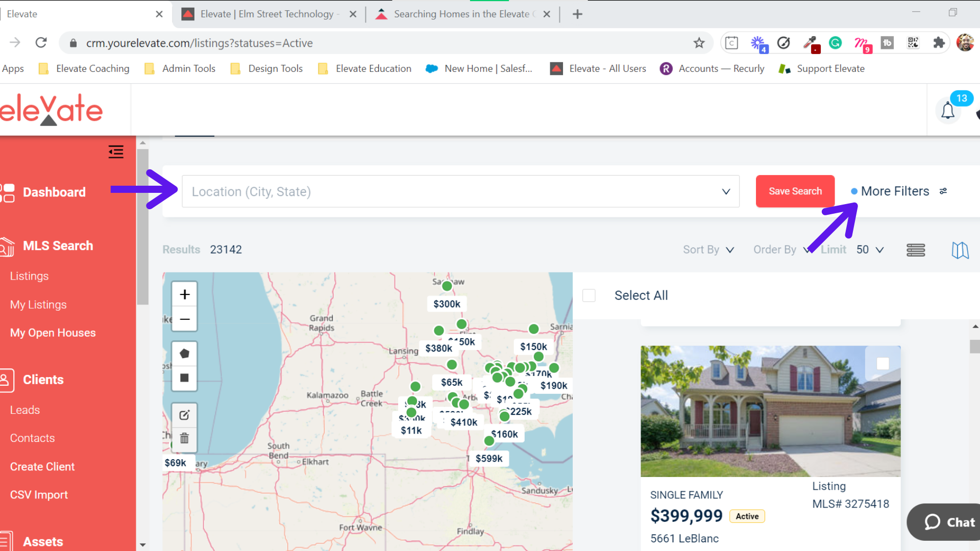This screenshot has height=551, width=980.
Task: Click the $300k price marker on map
Action: 447,304
